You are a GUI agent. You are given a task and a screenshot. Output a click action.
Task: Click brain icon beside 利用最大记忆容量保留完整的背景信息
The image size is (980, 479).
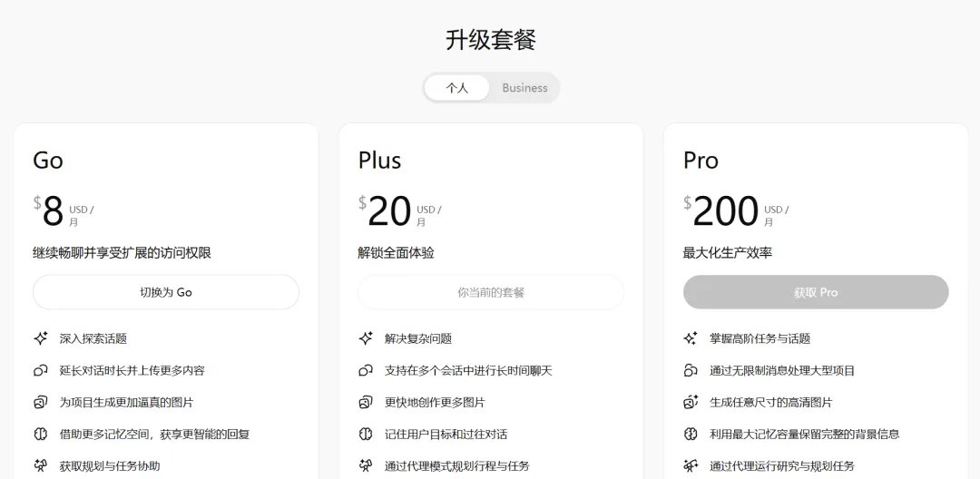[x=691, y=434]
